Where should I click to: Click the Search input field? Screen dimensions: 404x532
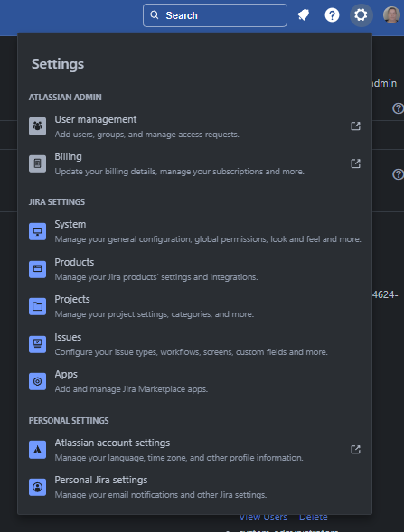click(215, 15)
